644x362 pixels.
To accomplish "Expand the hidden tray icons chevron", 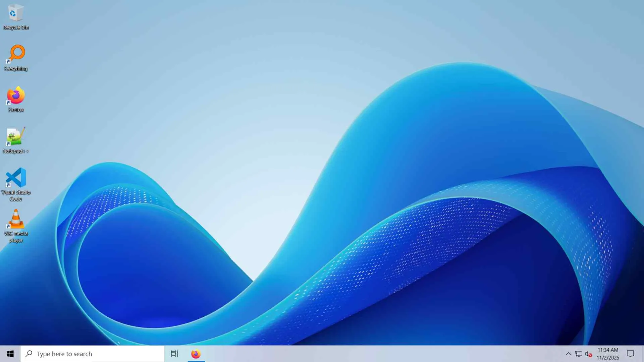I will 569,354.
